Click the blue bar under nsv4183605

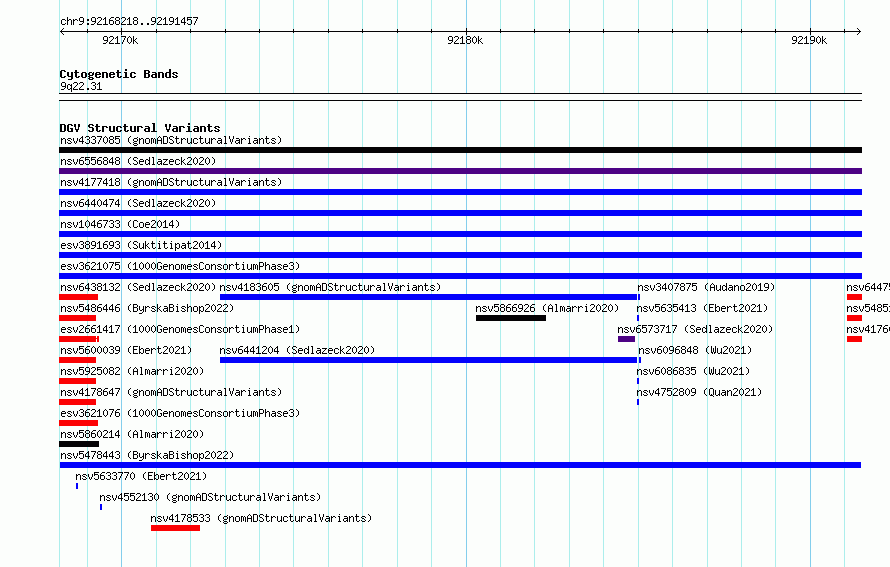[x=429, y=297]
